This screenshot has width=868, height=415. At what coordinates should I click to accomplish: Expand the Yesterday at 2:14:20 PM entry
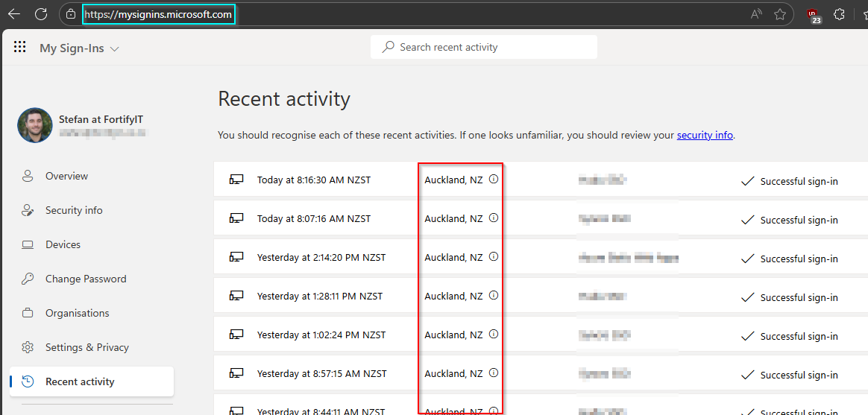pos(541,257)
